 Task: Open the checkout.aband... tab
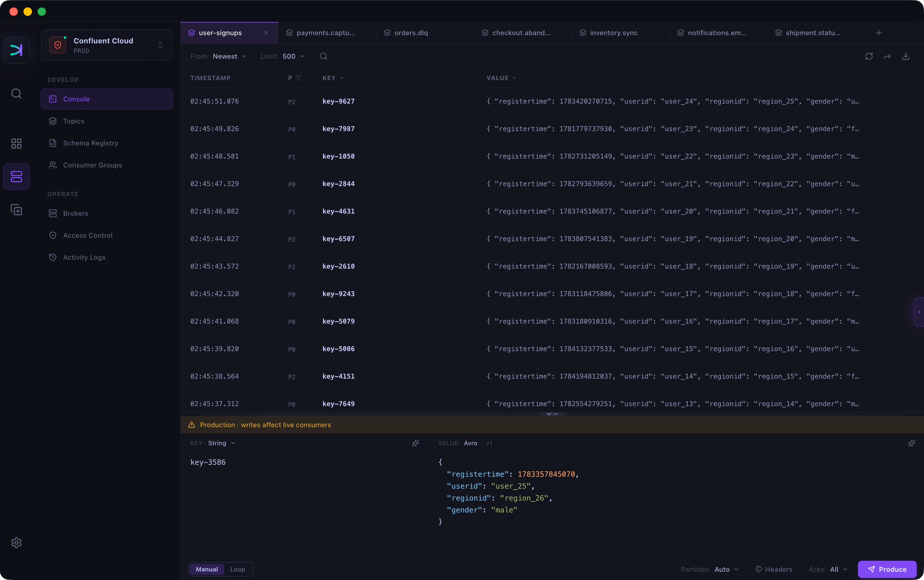(x=522, y=33)
